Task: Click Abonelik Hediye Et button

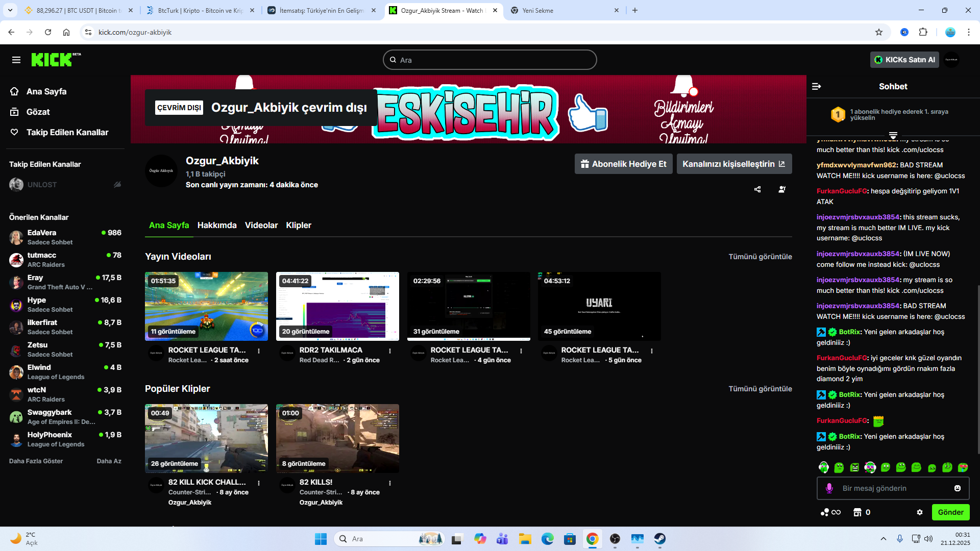Action: click(x=624, y=164)
